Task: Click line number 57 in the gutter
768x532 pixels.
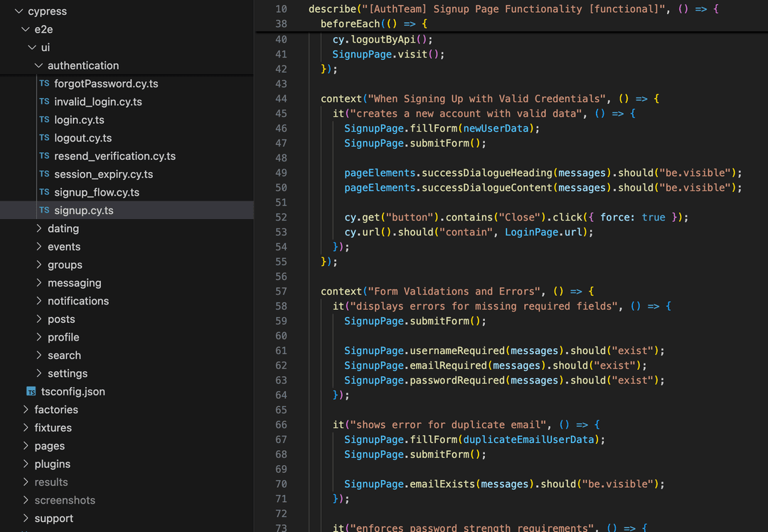Action: 281,292
